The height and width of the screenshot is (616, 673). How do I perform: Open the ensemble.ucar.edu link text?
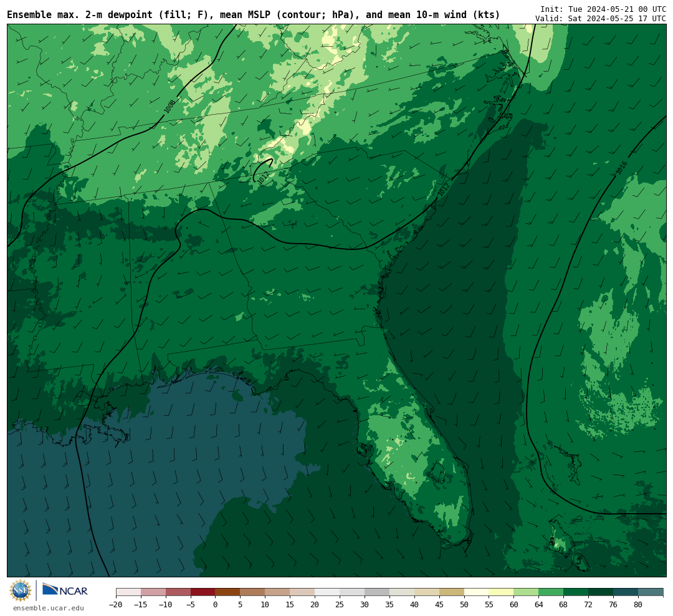(x=49, y=608)
